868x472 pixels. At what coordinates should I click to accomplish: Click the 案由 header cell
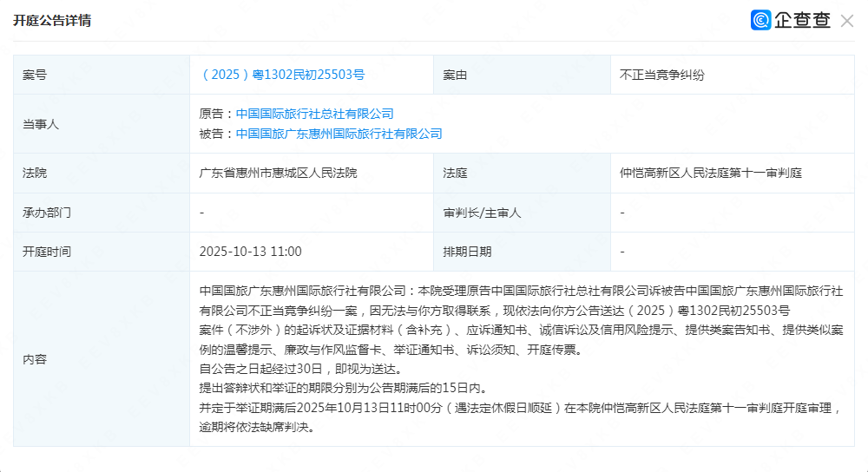click(x=455, y=75)
